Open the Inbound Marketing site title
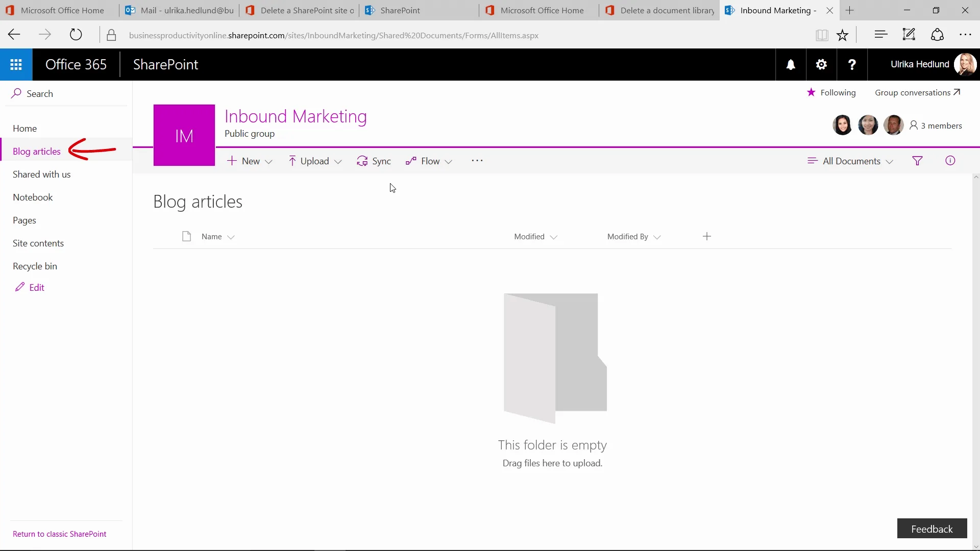980x551 pixels. (x=296, y=116)
